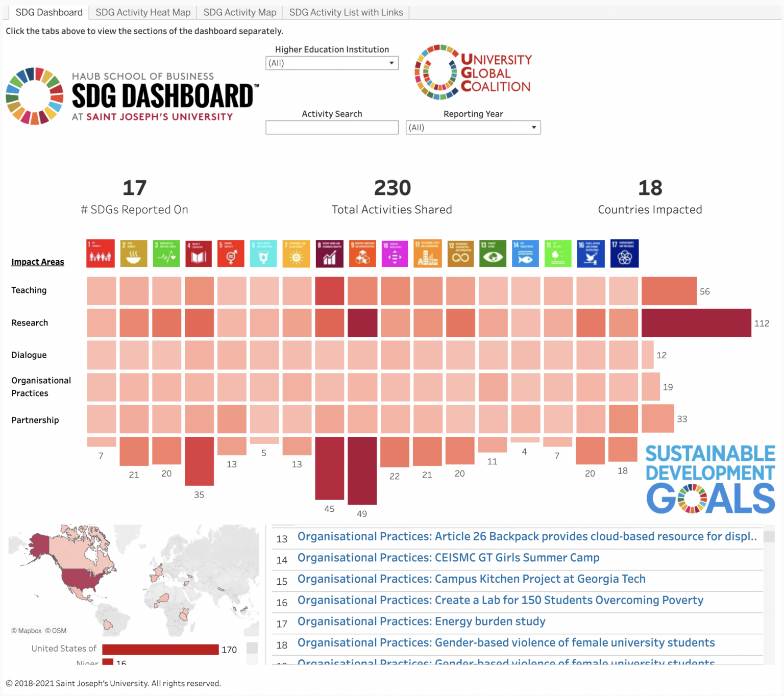Image resolution: width=784 pixels, height=696 pixels.
Task: Click inside the Activity Search field
Action: pos(331,127)
